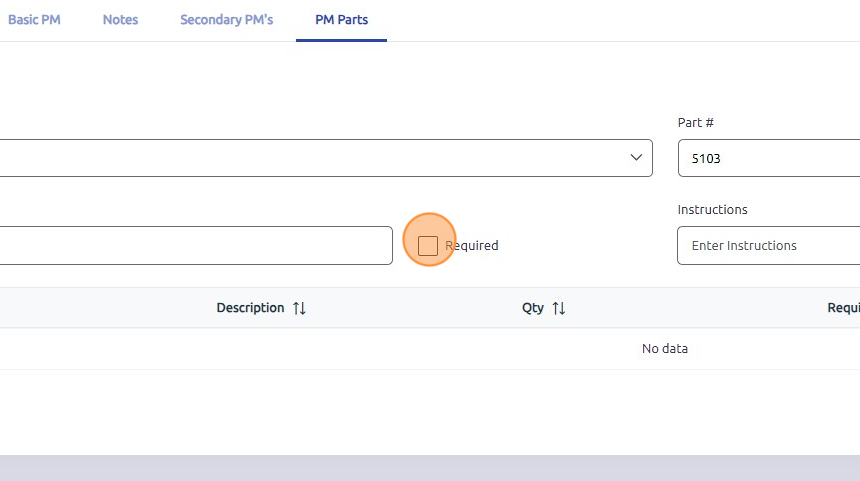Viewport: 860px width, 481px height.
Task: Click the Part # field label
Action: pos(696,122)
